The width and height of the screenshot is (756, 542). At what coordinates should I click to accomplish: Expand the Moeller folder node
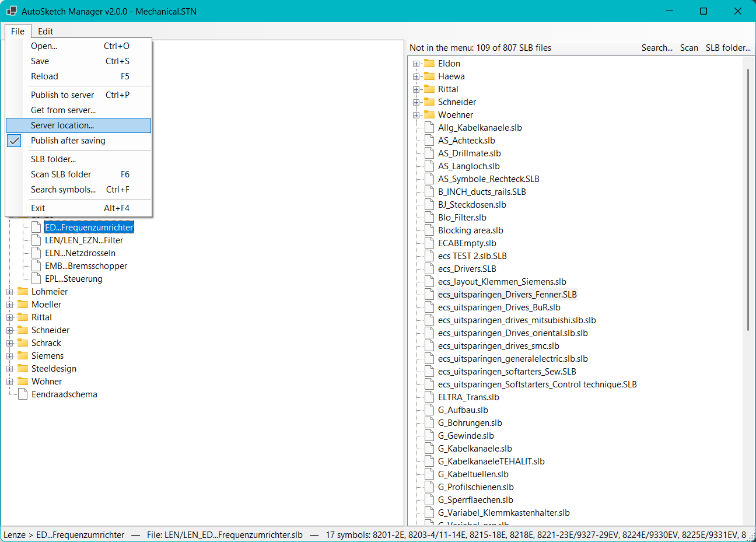click(x=10, y=305)
